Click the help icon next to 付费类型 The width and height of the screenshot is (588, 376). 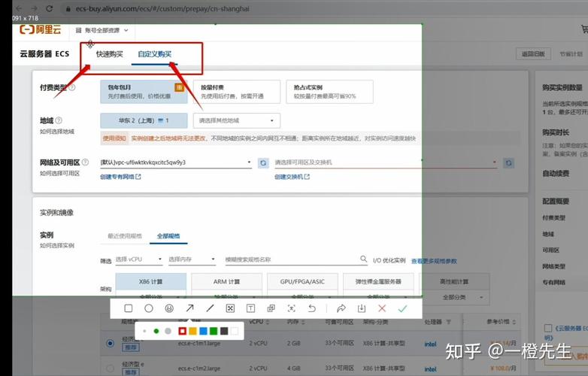pos(72,87)
